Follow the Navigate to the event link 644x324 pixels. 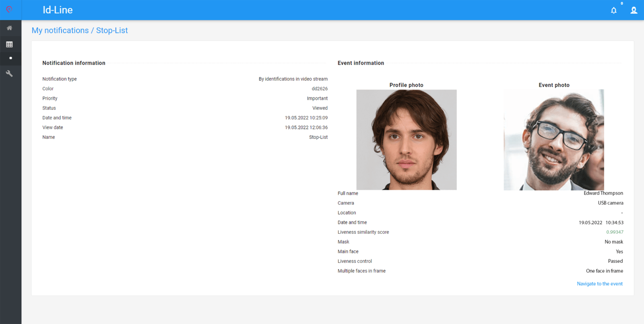point(599,284)
